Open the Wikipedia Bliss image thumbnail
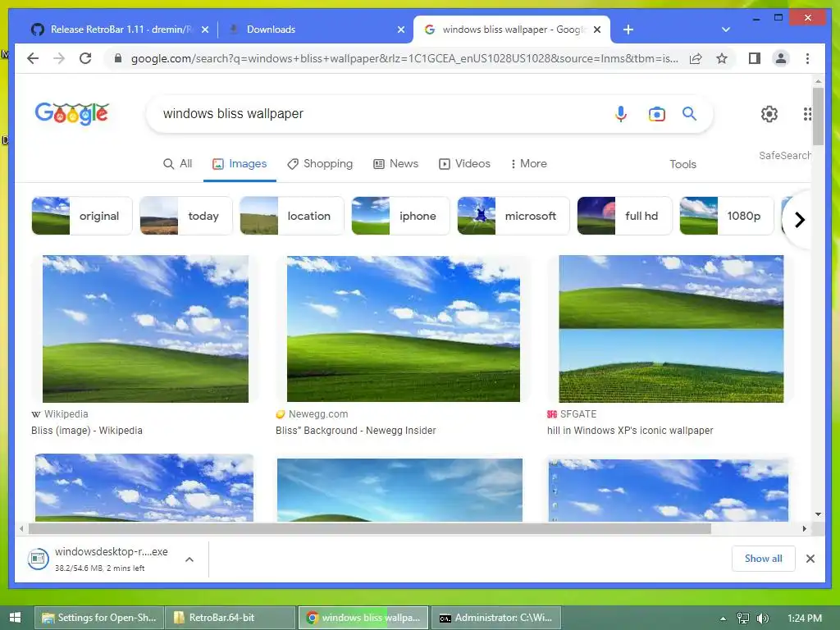The height and width of the screenshot is (630, 840). click(145, 328)
